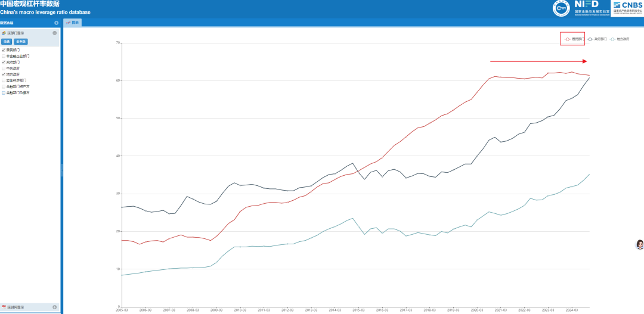This screenshot has width=644, height=314.
Task: Click the NIFD 国家金融与发展实验室 text logo
Action: point(592,8)
